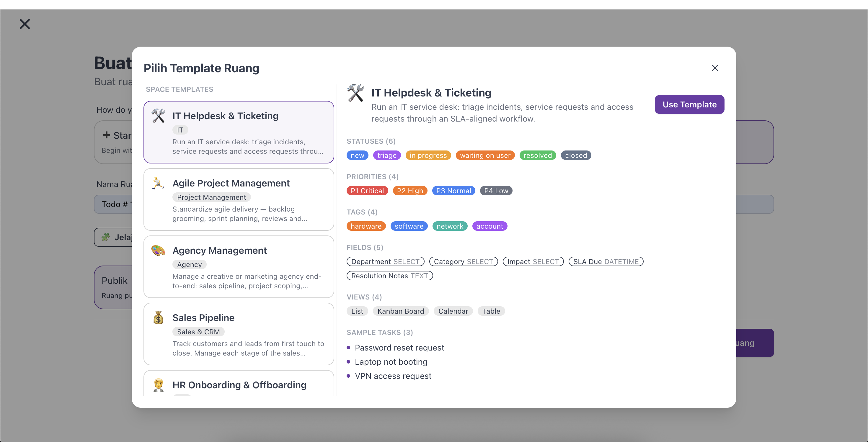The image size is (868, 442).
Task: Click the 'Resolution Notes TEXT' field chip
Action: click(x=389, y=276)
